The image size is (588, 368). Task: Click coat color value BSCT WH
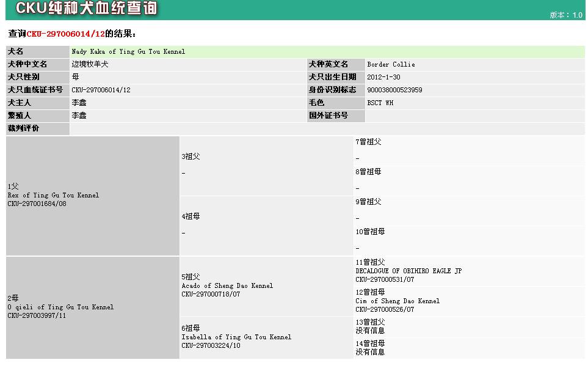(380, 103)
